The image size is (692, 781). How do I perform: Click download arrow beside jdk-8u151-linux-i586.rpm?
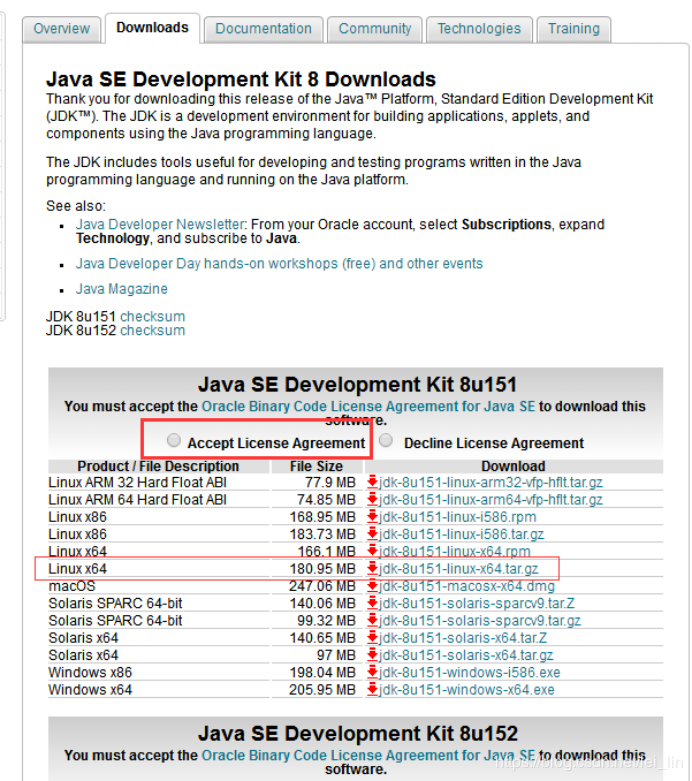[x=372, y=517]
